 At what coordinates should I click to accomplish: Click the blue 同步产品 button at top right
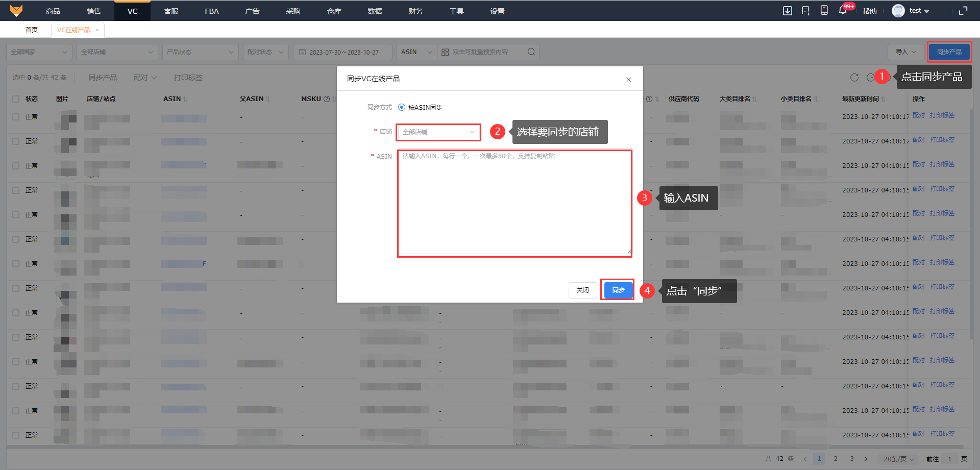(x=949, y=52)
